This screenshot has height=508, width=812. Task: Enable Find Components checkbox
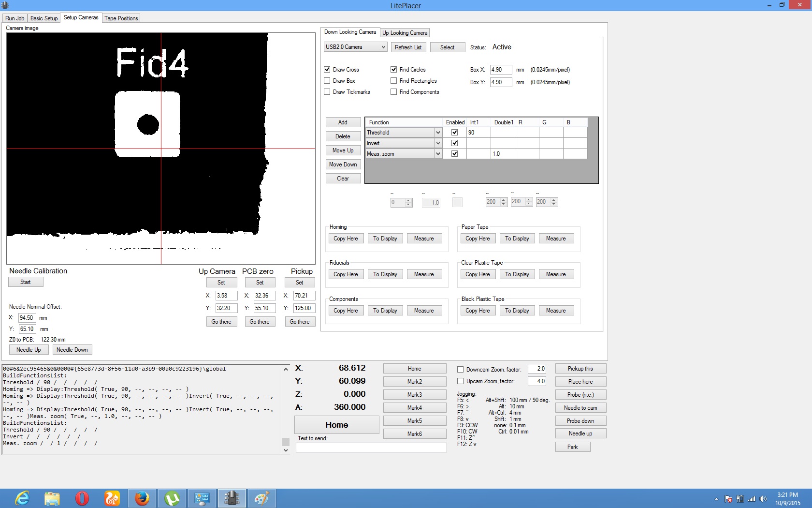[x=394, y=92]
